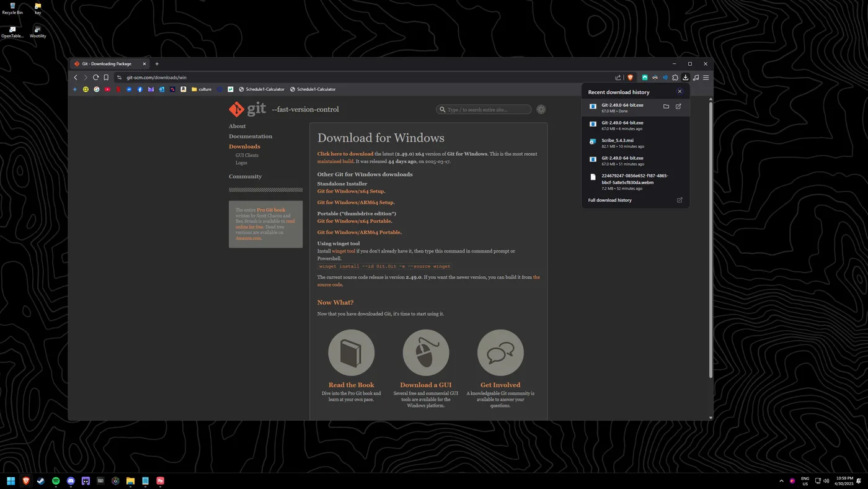Toggle the dark mode icon beside site search
Image resolution: width=868 pixels, height=489 pixels.
(x=541, y=109)
